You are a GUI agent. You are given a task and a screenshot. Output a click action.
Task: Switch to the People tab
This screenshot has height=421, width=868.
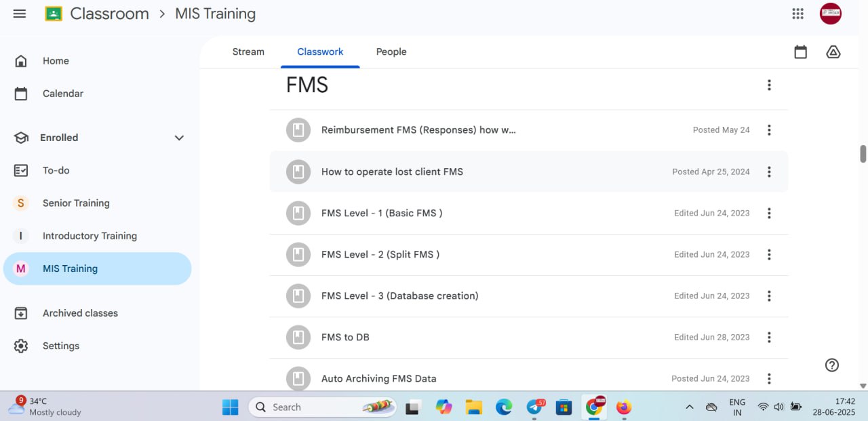point(391,52)
